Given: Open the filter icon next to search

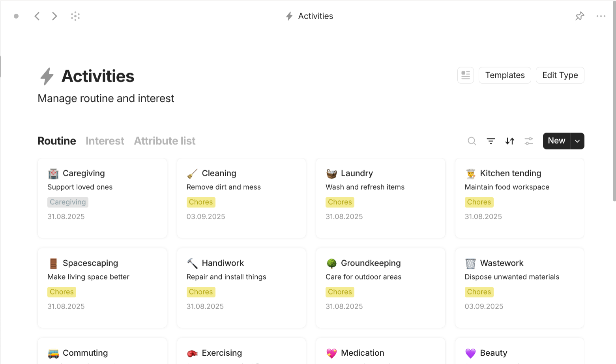Looking at the screenshot, I should [x=491, y=141].
